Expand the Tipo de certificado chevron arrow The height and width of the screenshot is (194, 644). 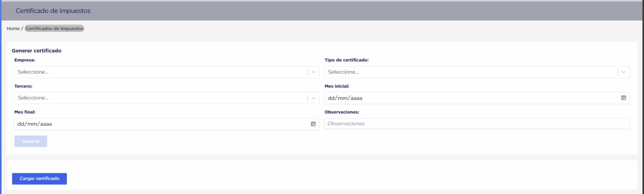tap(623, 72)
